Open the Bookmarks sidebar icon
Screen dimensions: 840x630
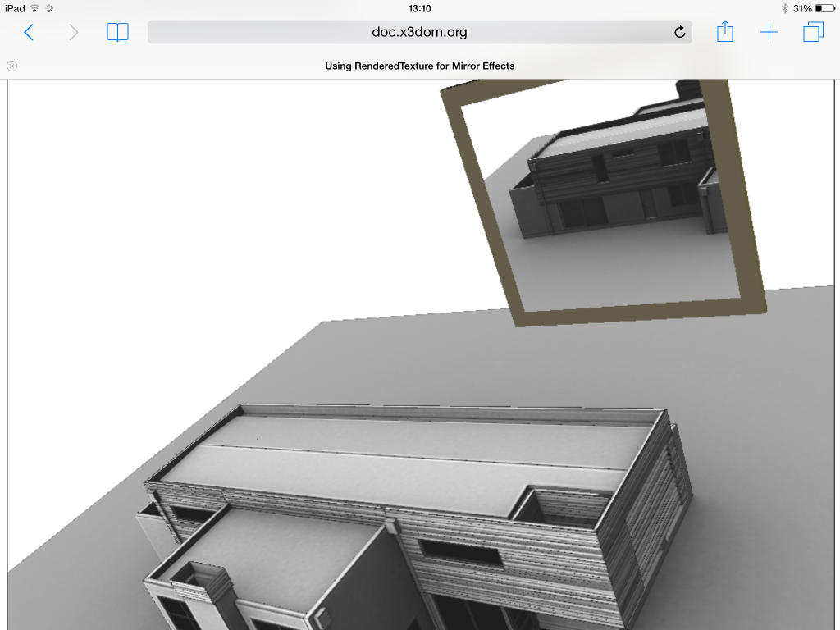117,32
